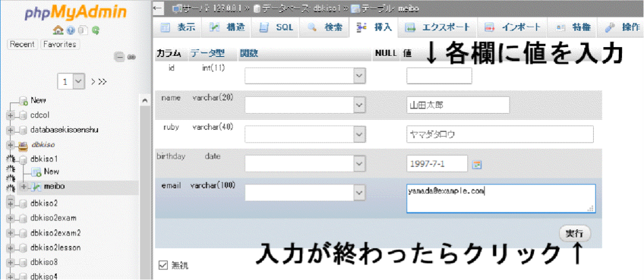The height and width of the screenshot is (280, 644).
Task: Expand the cdcol database tree node
Action: tap(11, 115)
